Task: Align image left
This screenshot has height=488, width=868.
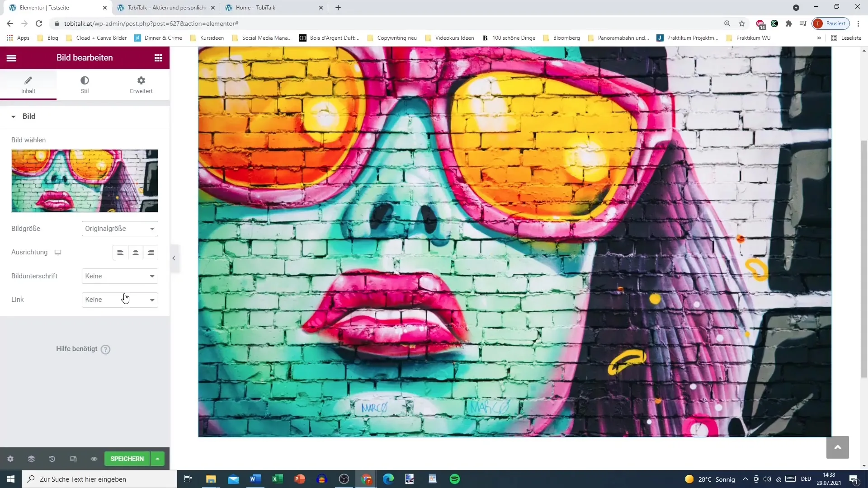Action: pos(120,253)
